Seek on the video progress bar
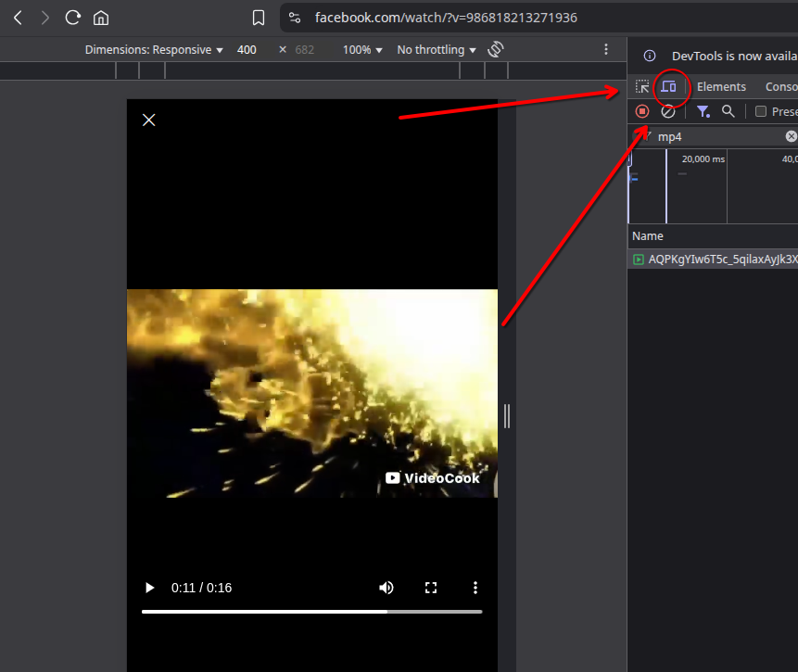Viewport: 798px width, 672px height. point(311,612)
